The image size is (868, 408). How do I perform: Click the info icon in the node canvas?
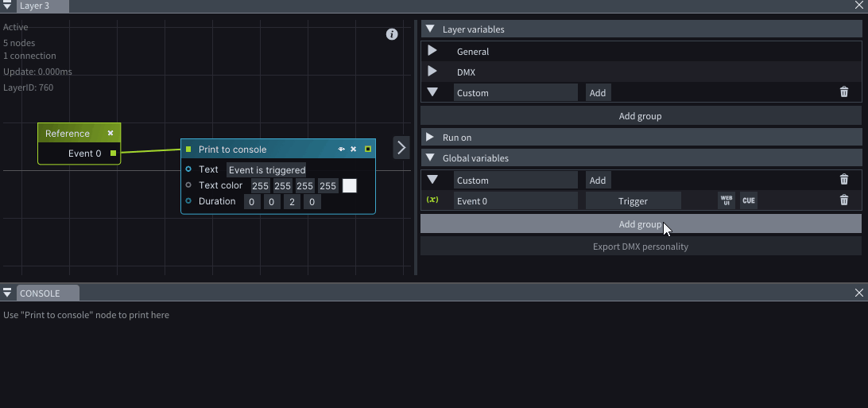click(392, 34)
